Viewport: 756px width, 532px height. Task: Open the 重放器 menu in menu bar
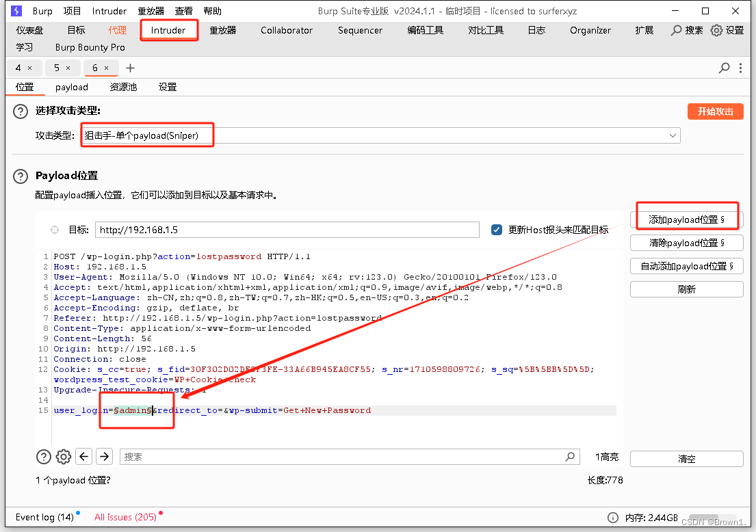151,11
